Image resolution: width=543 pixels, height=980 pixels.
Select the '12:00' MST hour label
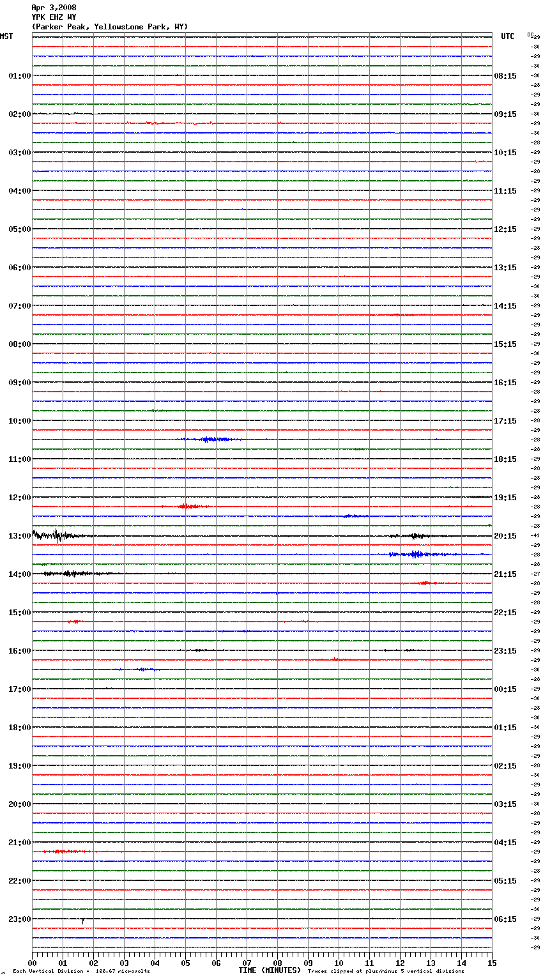click(20, 498)
